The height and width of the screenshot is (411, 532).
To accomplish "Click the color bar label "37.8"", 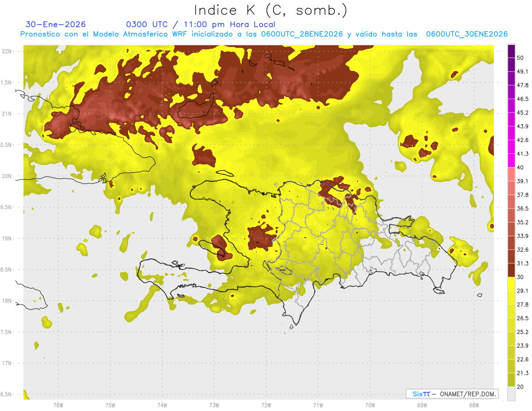I will [x=523, y=195].
